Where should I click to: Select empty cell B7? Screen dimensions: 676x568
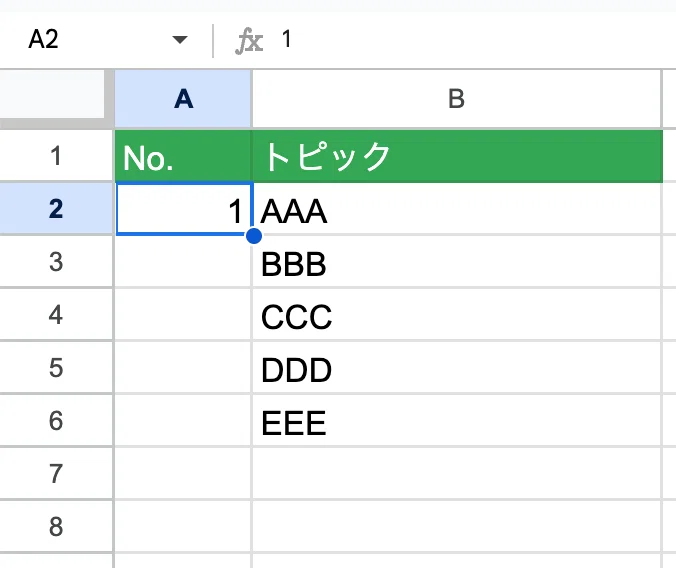point(457,474)
